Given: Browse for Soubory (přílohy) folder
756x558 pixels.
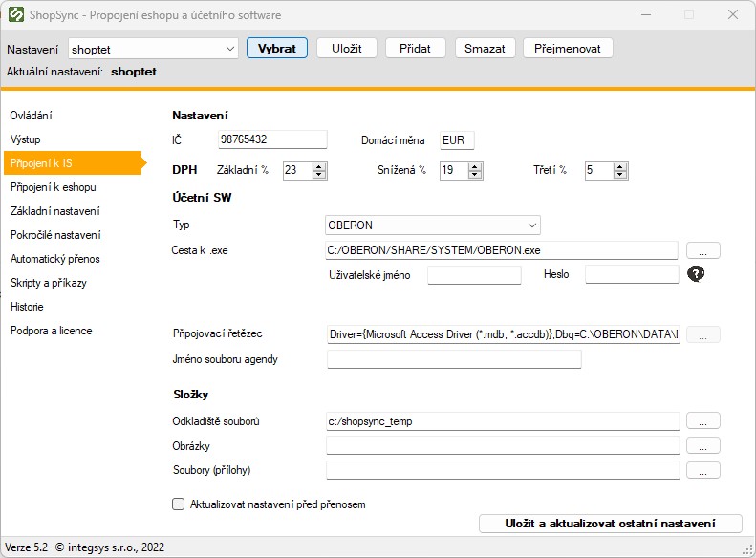Looking at the screenshot, I should [x=703, y=470].
